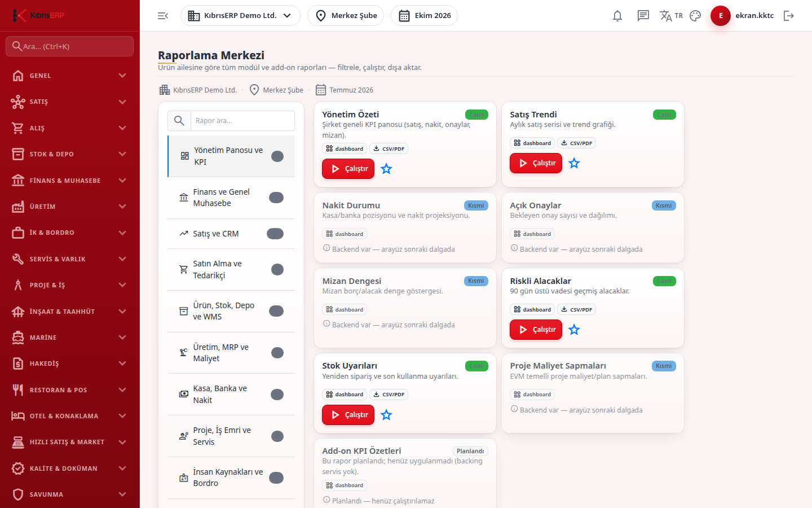Screen dimensions: 812x508
Task: Expand the İnşaat & Taahhüt section
Action: pyautogui.click(x=70, y=312)
